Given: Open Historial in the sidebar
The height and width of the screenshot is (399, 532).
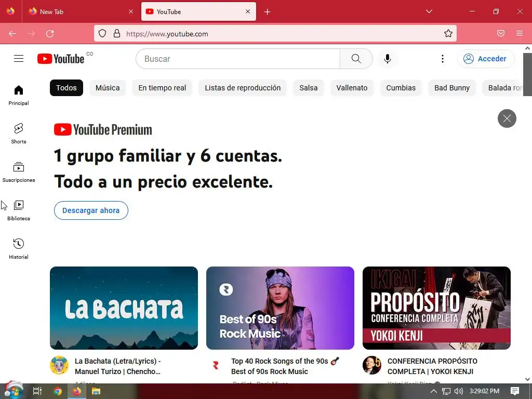Looking at the screenshot, I should pyautogui.click(x=19, y=249).
